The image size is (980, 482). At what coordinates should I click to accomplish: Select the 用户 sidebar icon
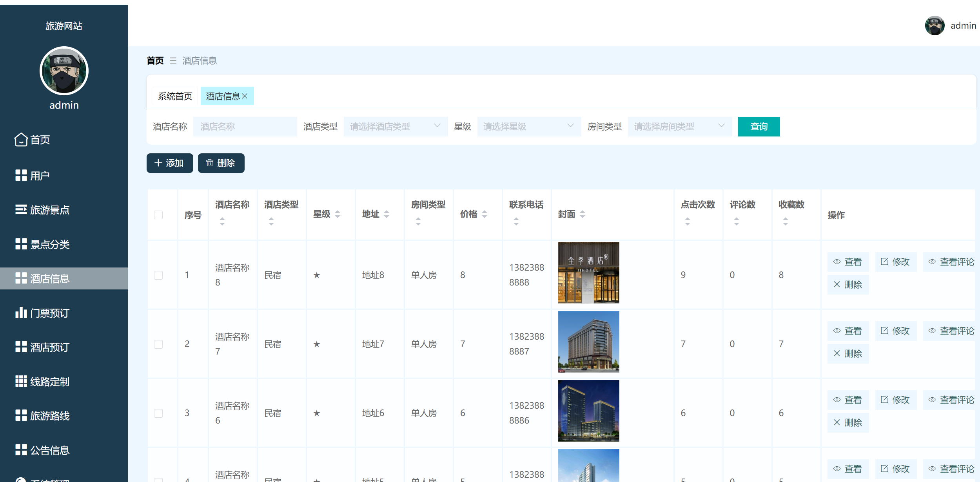tap(21, 175)
